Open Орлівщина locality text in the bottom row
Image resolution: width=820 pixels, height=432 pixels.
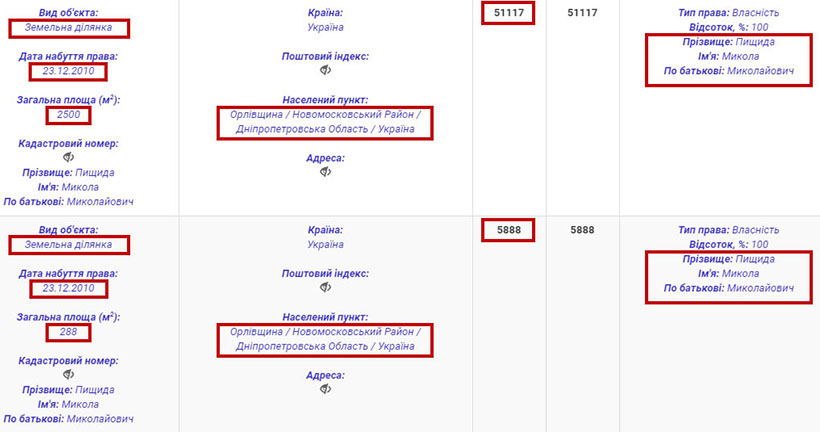click(325, 332)
